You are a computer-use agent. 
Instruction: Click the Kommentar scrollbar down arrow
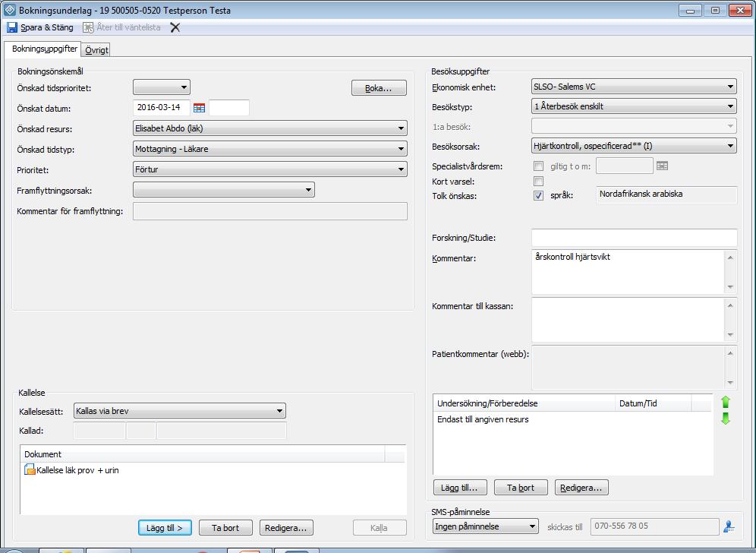pyautogui.click(x=730, y=286)
